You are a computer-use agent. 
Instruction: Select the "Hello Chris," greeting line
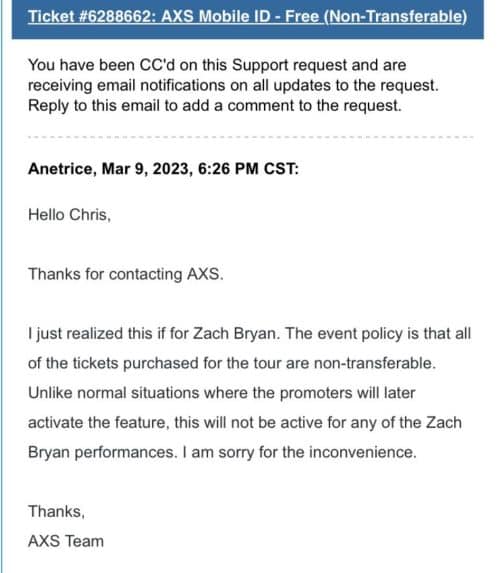69,215
